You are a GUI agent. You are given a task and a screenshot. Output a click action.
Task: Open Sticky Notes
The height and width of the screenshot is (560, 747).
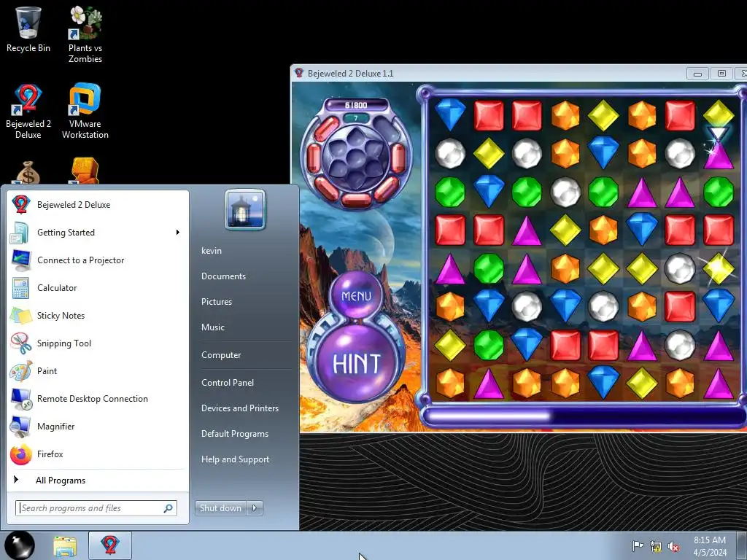coord(98,315)
